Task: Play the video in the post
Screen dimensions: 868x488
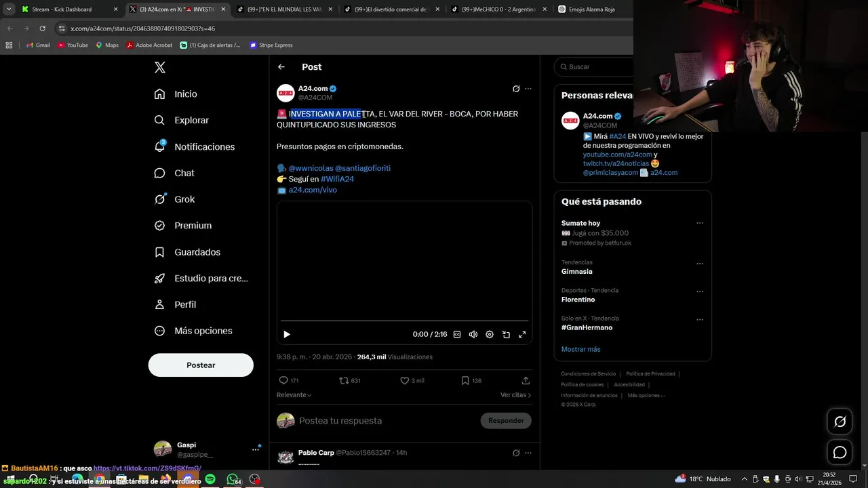Action: 287,334
